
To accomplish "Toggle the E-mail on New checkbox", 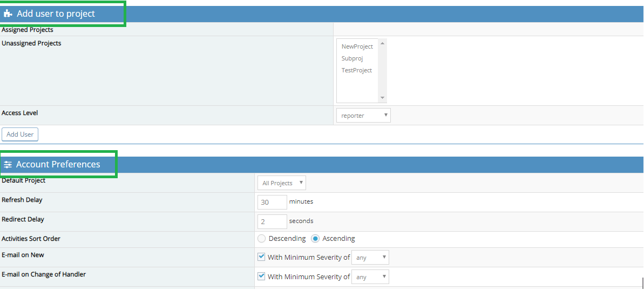I will coord(261,257).
